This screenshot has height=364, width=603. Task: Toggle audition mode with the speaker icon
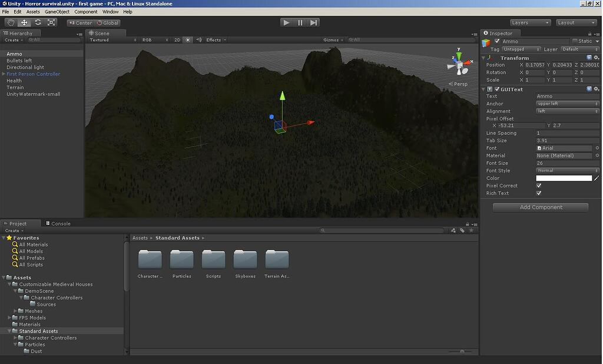tap(199, 39)
